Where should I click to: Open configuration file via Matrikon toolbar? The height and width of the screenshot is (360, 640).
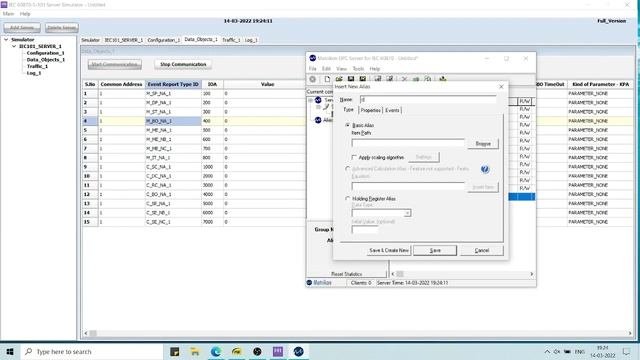339,79
